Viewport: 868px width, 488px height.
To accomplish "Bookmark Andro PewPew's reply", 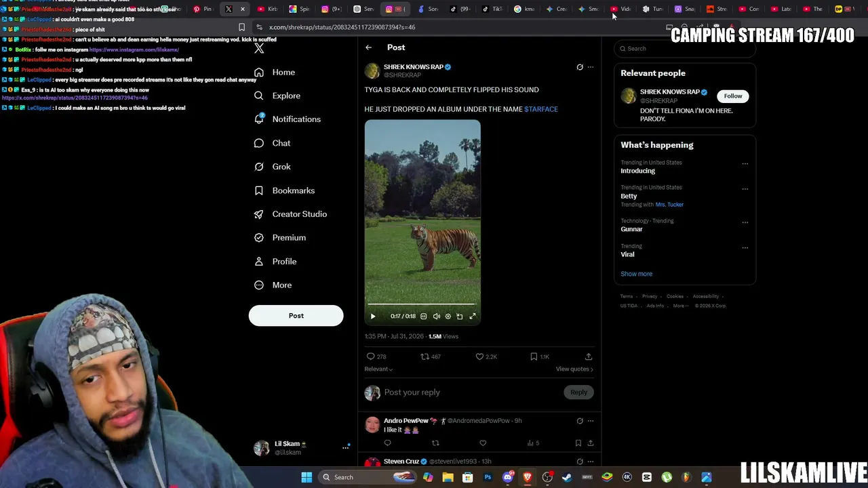I will tap(578, 443).
